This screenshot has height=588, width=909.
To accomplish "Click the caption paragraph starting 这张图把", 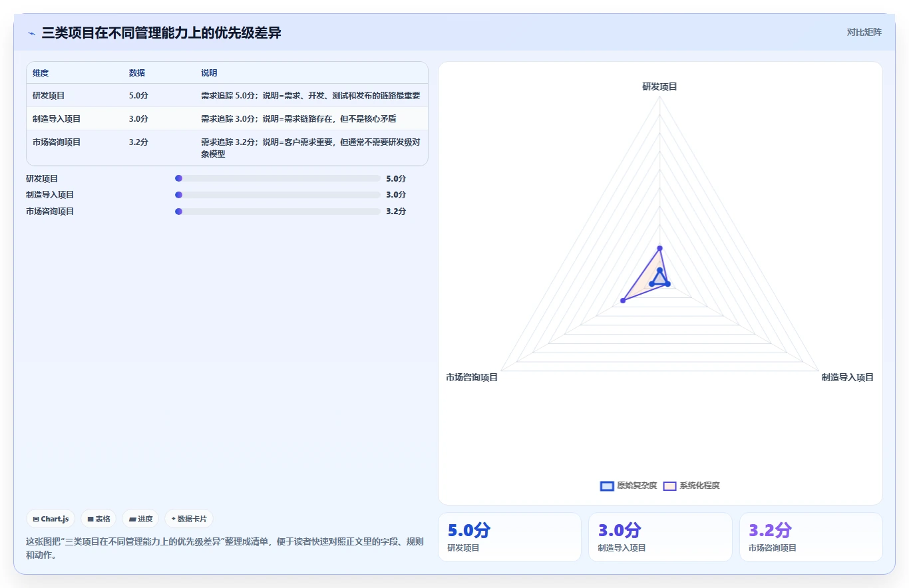I will click(225, 548).
